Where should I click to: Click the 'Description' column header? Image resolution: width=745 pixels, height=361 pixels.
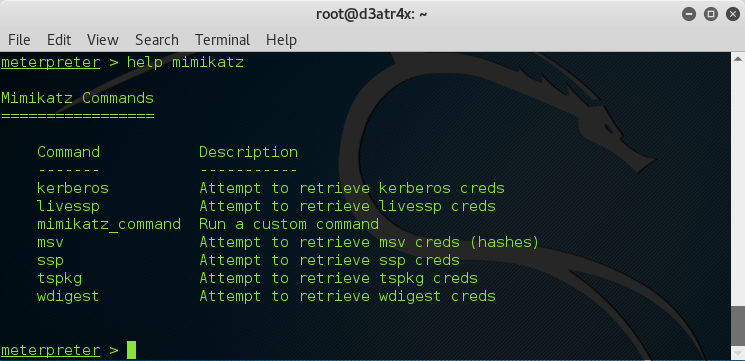coord(248,152)
